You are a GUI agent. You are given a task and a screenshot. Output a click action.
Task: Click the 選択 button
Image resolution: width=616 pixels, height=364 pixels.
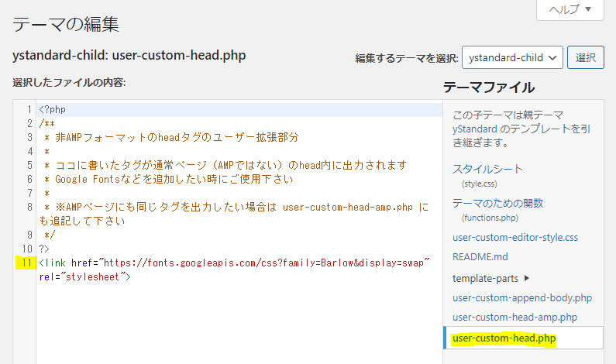tap(585, 58)
